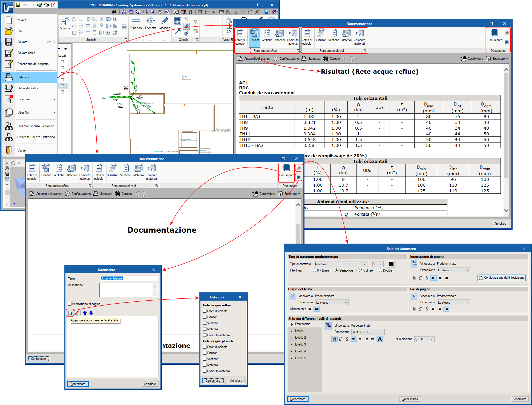
Task: Click large A text style icon in chapter levels
Action: coord(380,339)
